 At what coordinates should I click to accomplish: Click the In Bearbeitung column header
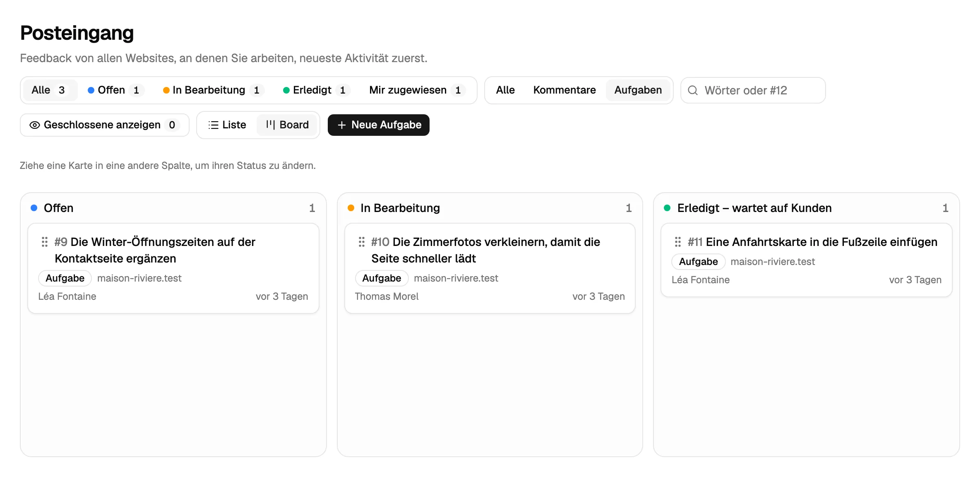coord(400,208)
